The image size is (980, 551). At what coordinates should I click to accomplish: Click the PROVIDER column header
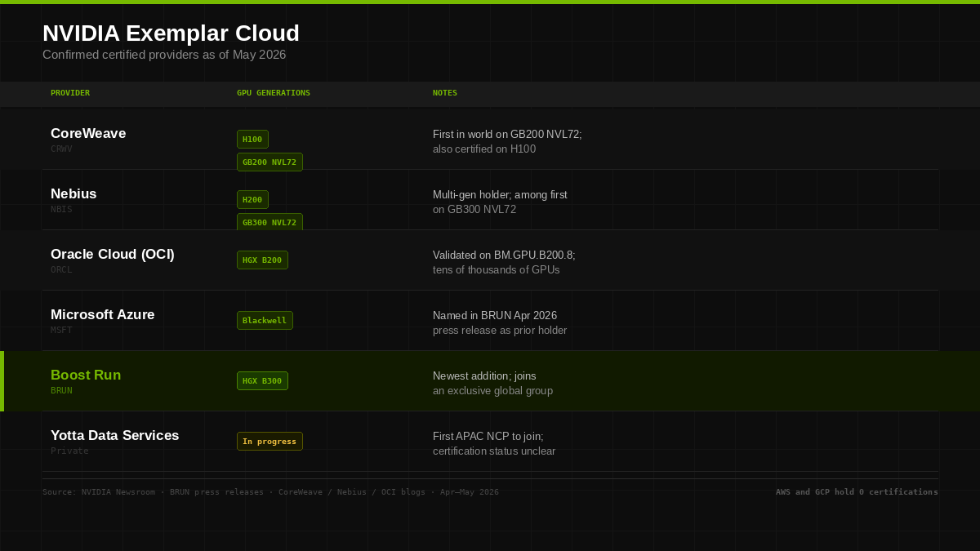tap(70, 93)
